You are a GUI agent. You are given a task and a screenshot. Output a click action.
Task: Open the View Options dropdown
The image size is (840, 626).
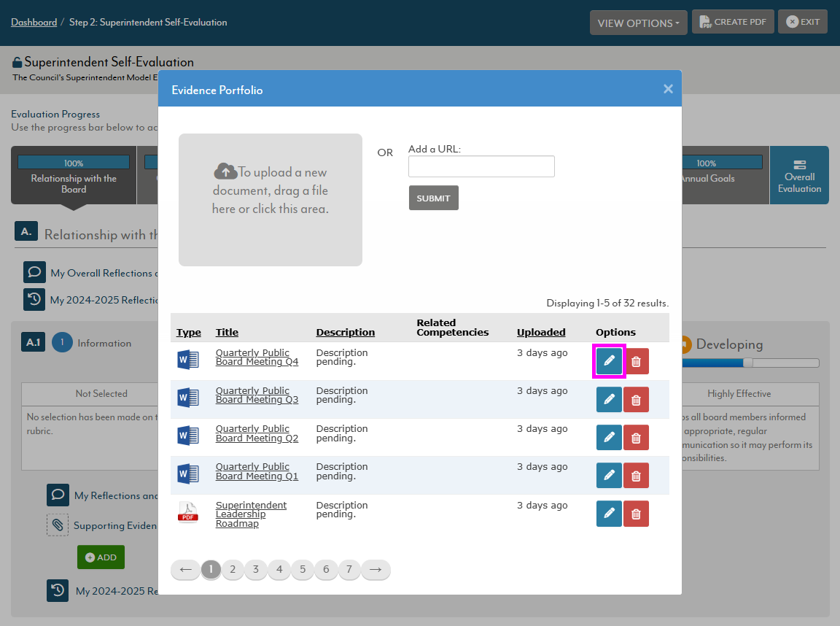[638, 23]
